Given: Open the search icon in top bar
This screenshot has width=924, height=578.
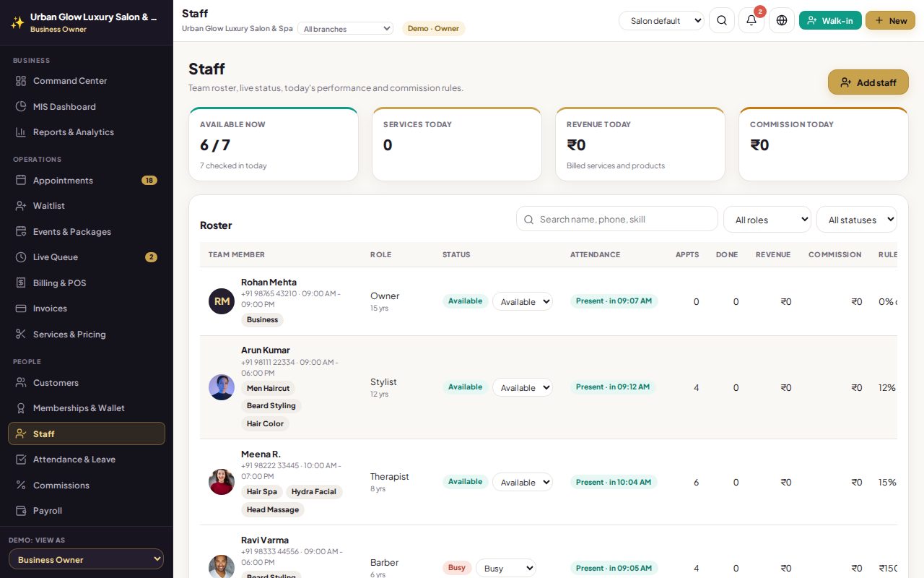Looking at the screenshot, I should coord(722,20).
